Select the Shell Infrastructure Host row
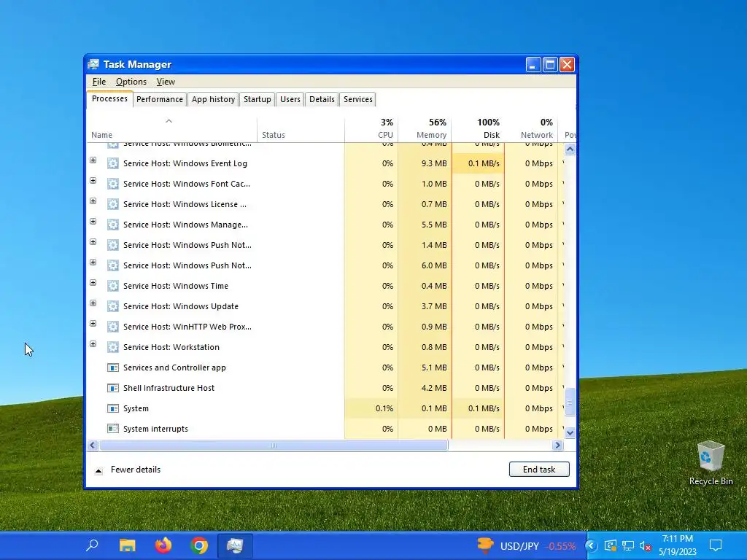 [325, 388]
